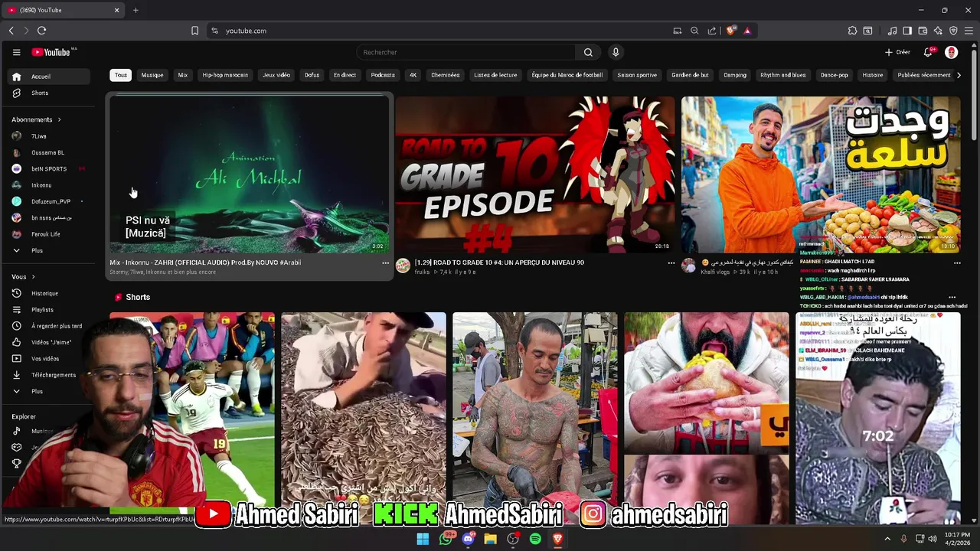Open a new browser tab
The width and height of the screenshot is (980, 551).
tap(136, 10)
